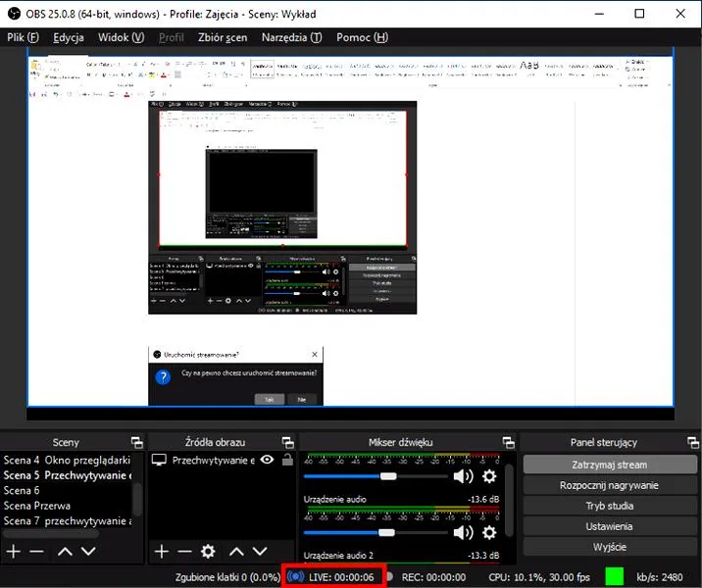Viewport: 702px width, 588px height.
Task: Open source properties gear in Źródła obrazu
Action: [208, 552]
